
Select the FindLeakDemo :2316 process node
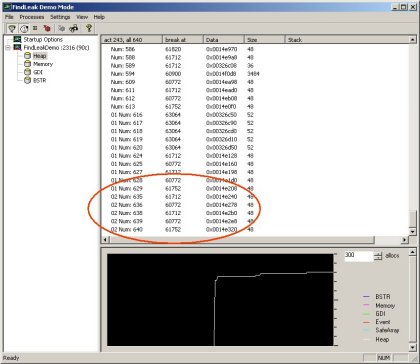click(x=56, y=48)
